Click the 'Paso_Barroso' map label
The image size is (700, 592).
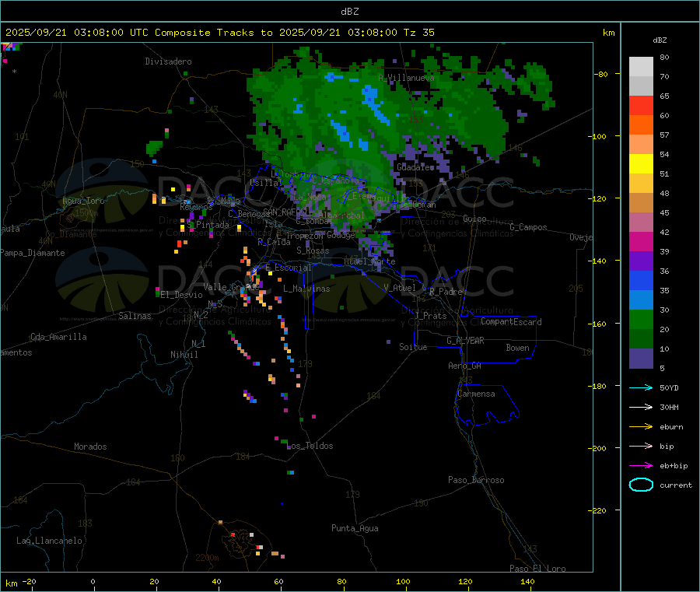pyautogui.click(x=476, y=480)
